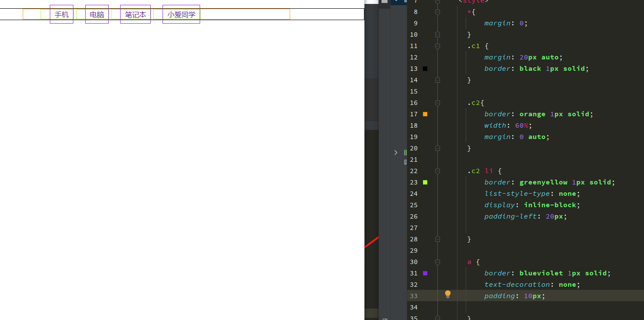Collapse the .c1 rule fold on line 11
This screenshot has height=320, width=644.
coord(437,46)
